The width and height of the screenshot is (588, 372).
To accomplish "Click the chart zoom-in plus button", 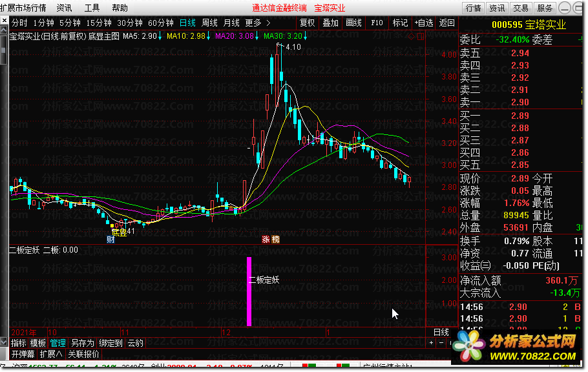I will coord(431,342).
